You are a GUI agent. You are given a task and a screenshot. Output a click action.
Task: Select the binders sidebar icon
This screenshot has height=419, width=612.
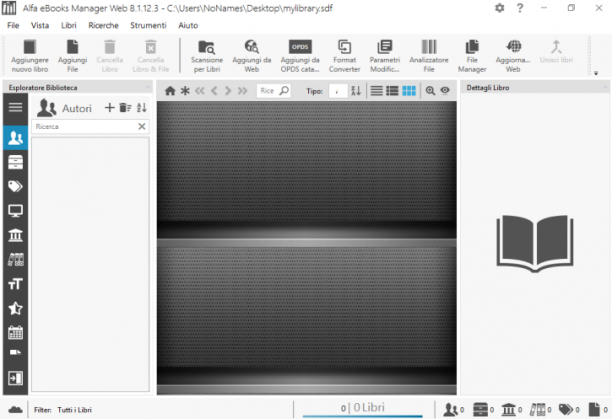coord(15,259)
